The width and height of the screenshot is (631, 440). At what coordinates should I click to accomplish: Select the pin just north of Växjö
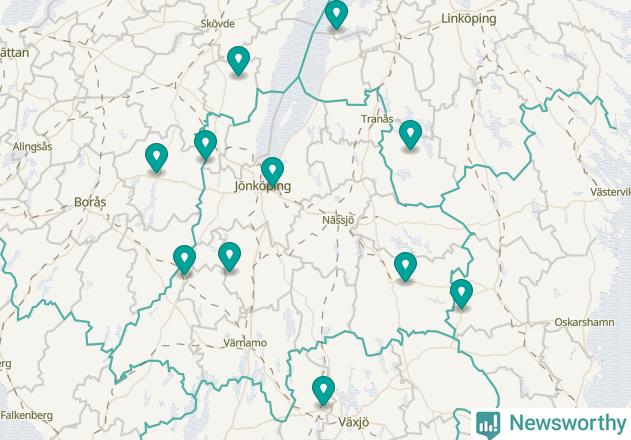click(324, 390)
